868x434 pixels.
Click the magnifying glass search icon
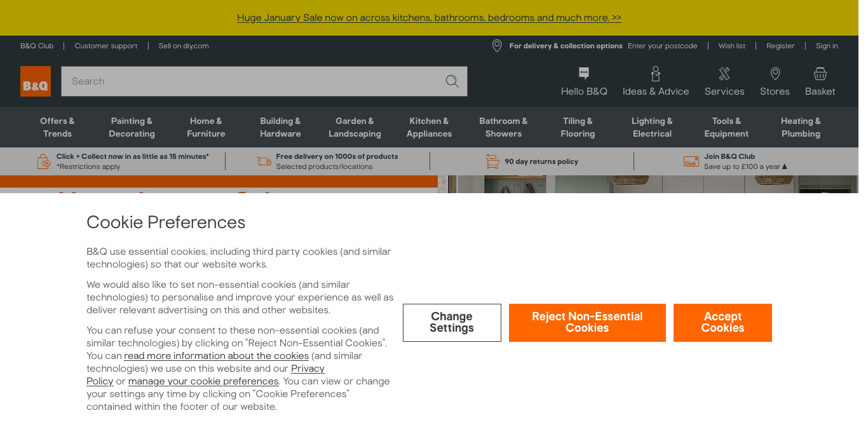coord(452,81)
